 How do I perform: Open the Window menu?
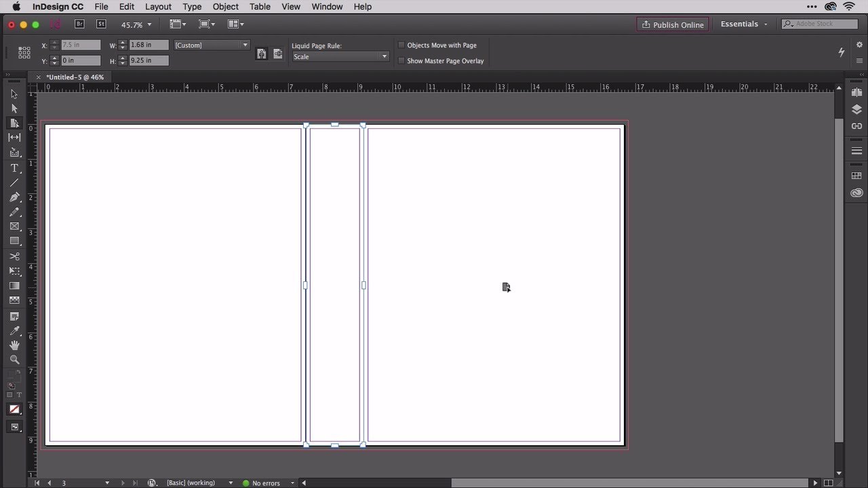327,7
